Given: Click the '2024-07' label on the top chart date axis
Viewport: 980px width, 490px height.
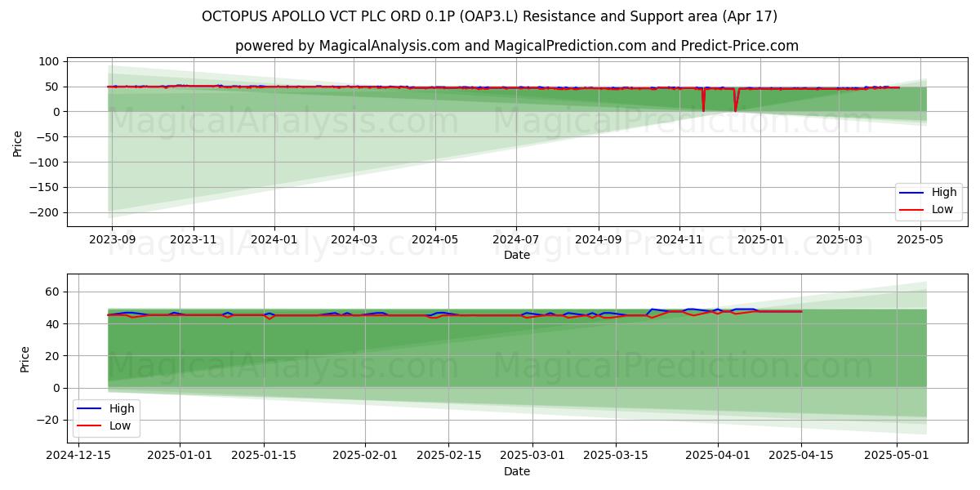Looking at the screenshot, I should (x=516, y=240).
